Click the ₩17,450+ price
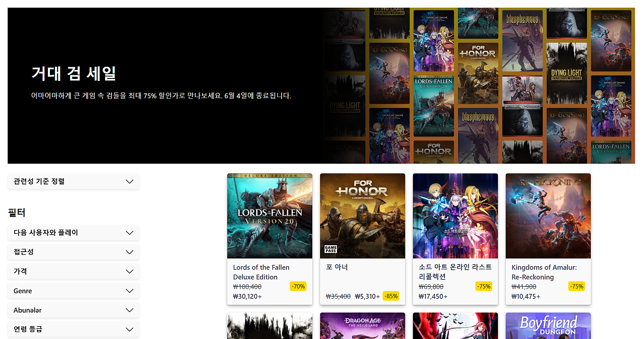 [x=433, y=296]
